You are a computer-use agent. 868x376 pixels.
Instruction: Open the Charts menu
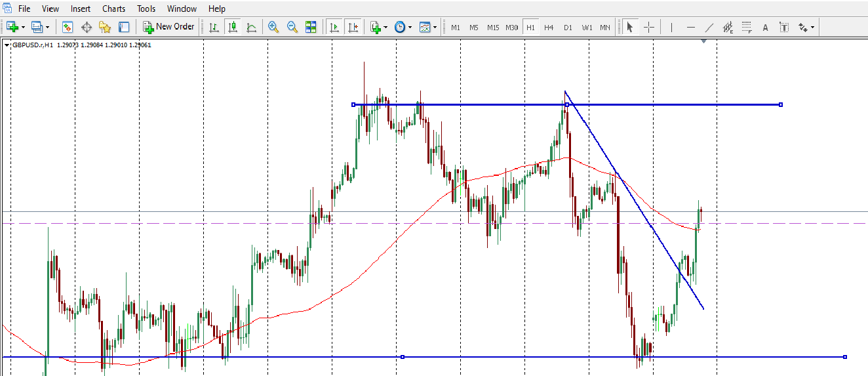tap(114, 9)
